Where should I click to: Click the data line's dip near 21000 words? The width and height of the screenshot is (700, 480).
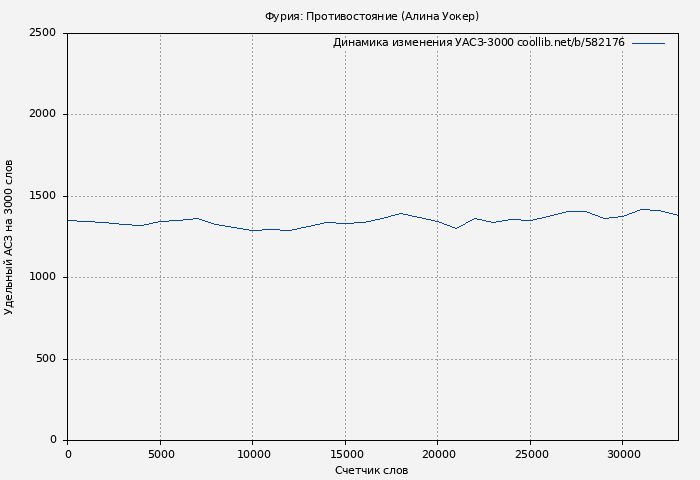456,228
